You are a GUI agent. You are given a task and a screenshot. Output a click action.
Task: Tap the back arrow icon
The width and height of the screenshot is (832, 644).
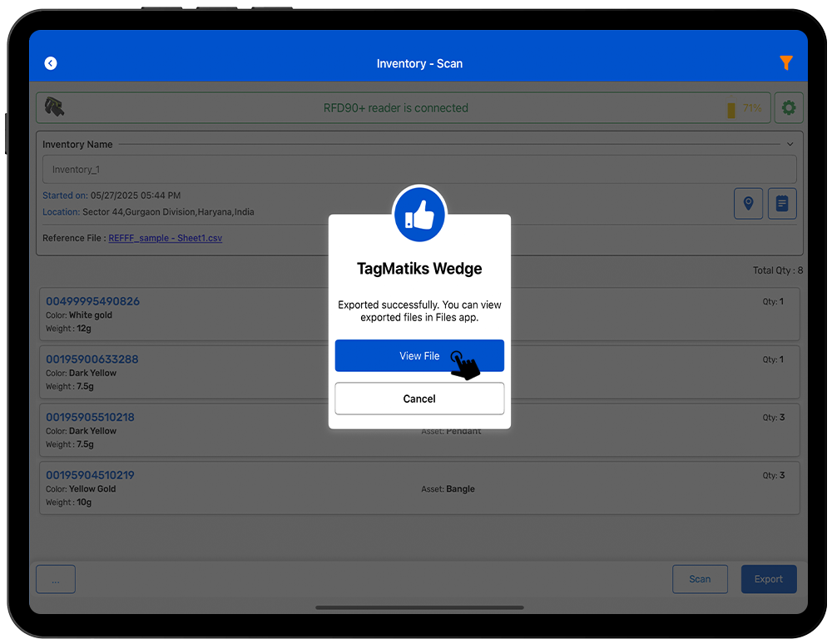coord(51,63)
